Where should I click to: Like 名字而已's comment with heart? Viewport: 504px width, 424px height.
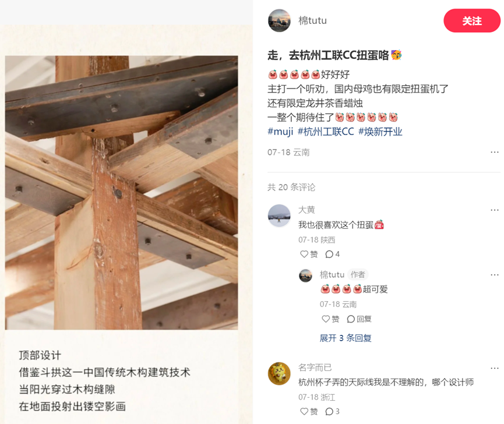coord(309,411)
